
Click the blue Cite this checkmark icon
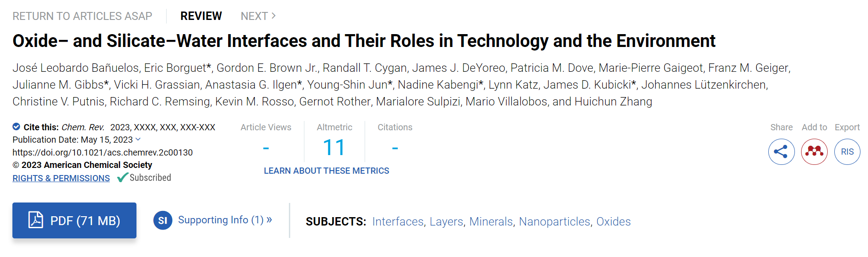tap(16, 127)
